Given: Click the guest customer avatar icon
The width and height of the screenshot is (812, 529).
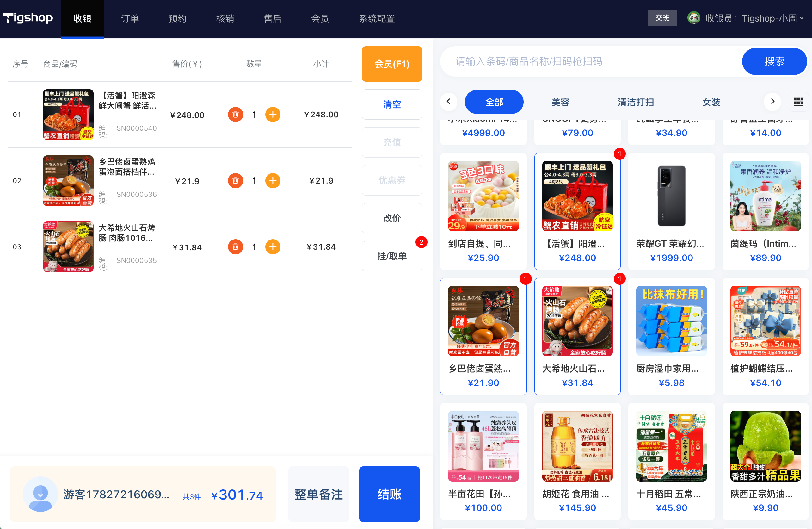Looking at the screenshot, I should [40, 494].
